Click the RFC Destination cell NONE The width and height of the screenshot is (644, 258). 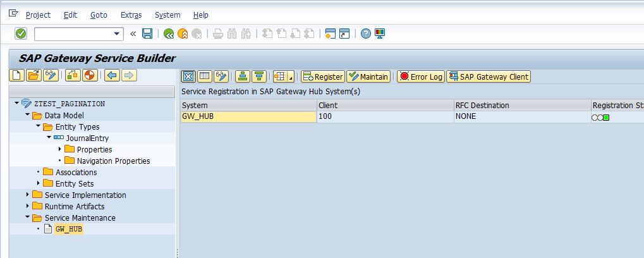(x=522, y=117)
